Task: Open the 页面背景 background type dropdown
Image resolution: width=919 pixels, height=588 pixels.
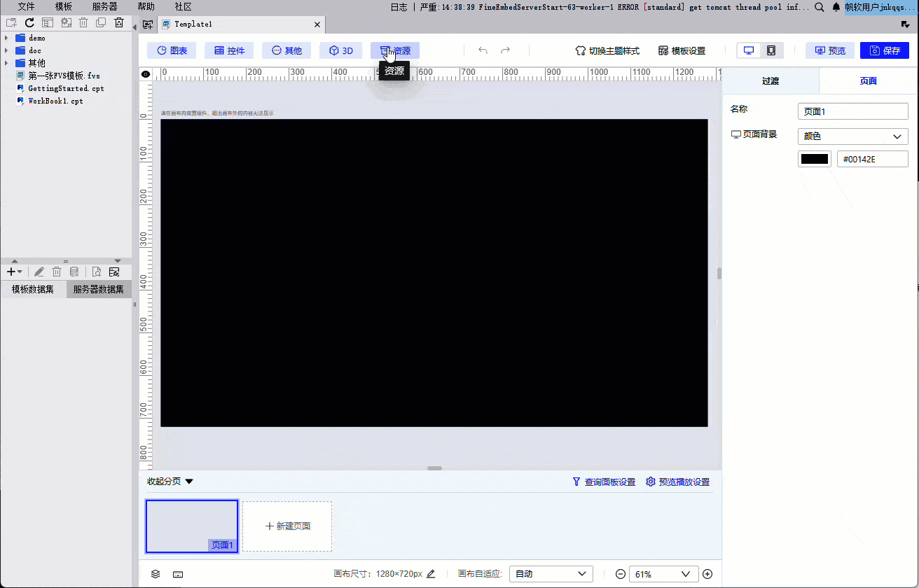Action: 852,136
